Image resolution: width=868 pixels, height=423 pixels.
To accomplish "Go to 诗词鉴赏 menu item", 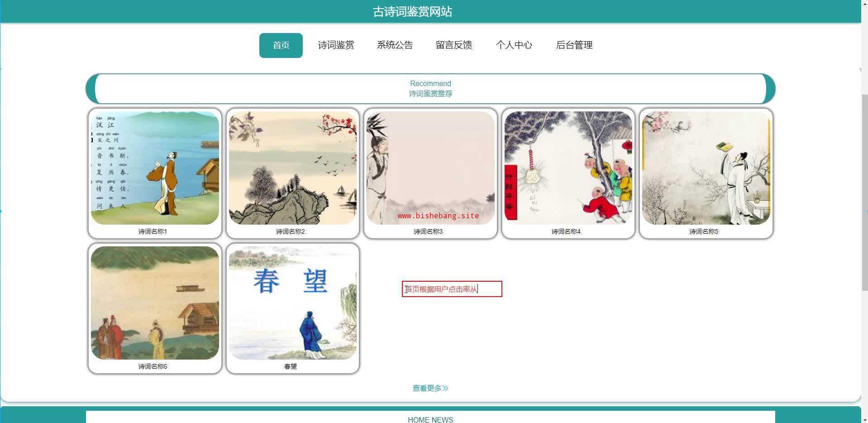I will click(336, 45).
